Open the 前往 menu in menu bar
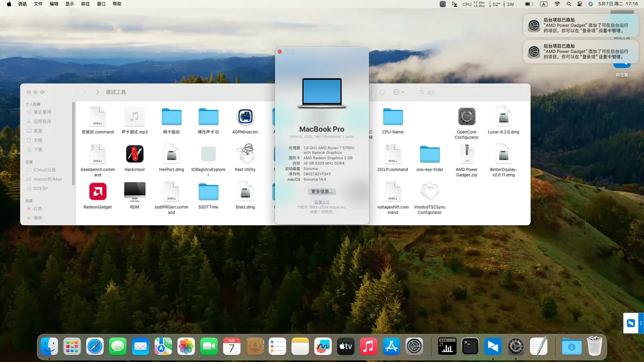Image resolution: width=644 pixels, height=362 pixels. click(85, 4)
